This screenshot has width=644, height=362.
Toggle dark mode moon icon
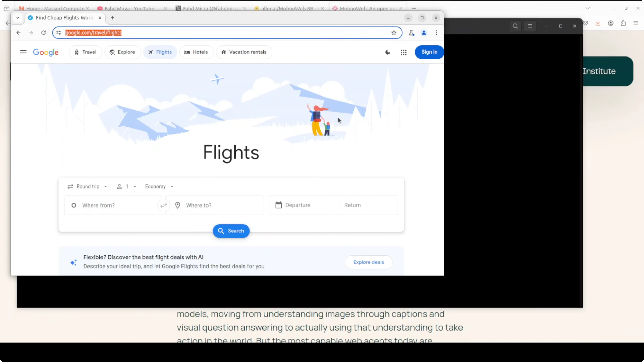click(387, 52)
